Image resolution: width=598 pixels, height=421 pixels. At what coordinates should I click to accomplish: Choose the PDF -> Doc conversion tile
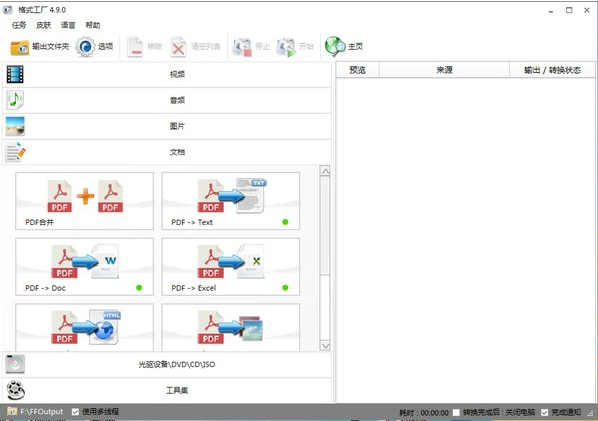[85, 267]
